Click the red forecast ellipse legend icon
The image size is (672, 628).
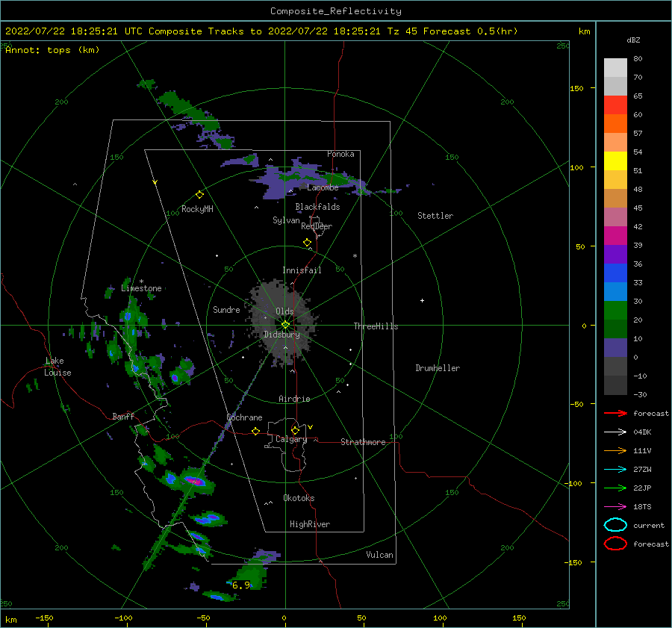[615, 544]
